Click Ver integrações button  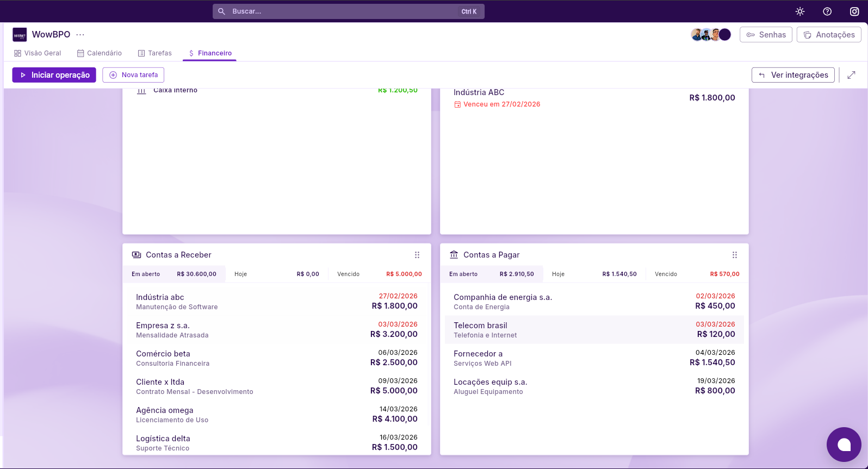pos(793,75)
